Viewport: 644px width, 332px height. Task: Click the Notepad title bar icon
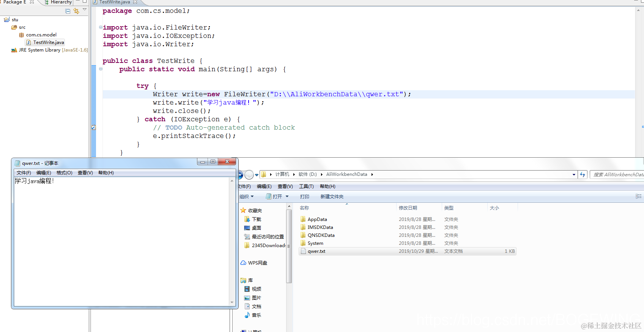pyautogui.click(x=17, y=163)
